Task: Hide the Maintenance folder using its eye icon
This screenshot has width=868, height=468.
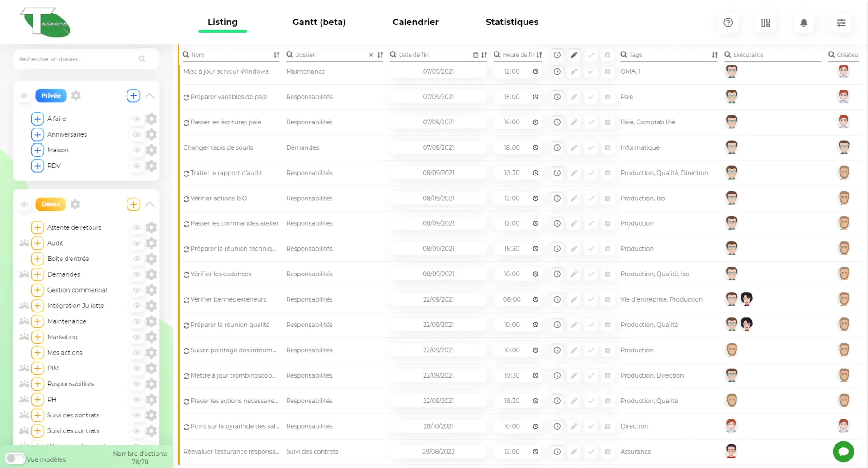Action: pyautogui.click(x=137, y=321)
